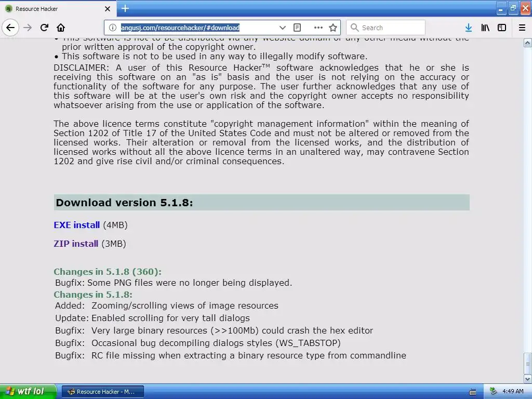
Task: Go back to the previous page
Action: click(x=10, y=28)
